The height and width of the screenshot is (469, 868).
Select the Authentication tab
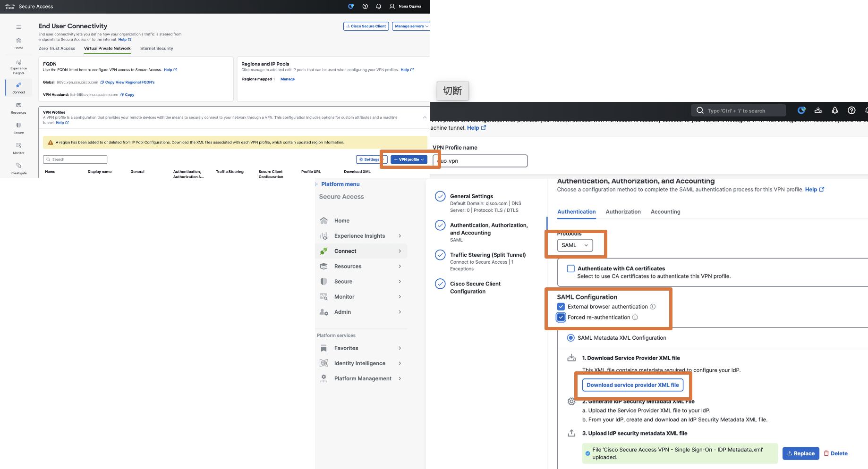(x=577, y=212)
